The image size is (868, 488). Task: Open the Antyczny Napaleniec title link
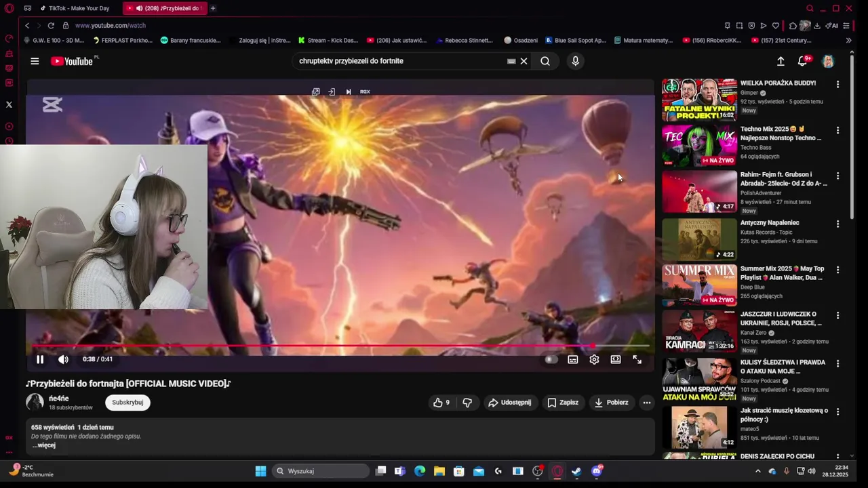(x=770, y=223)
